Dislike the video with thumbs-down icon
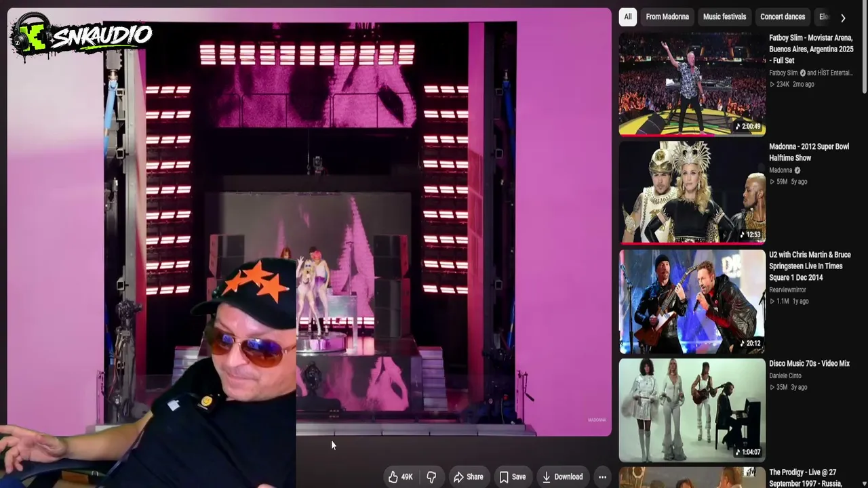This screenshot has height=488, width=868. (x=431, y=477)
